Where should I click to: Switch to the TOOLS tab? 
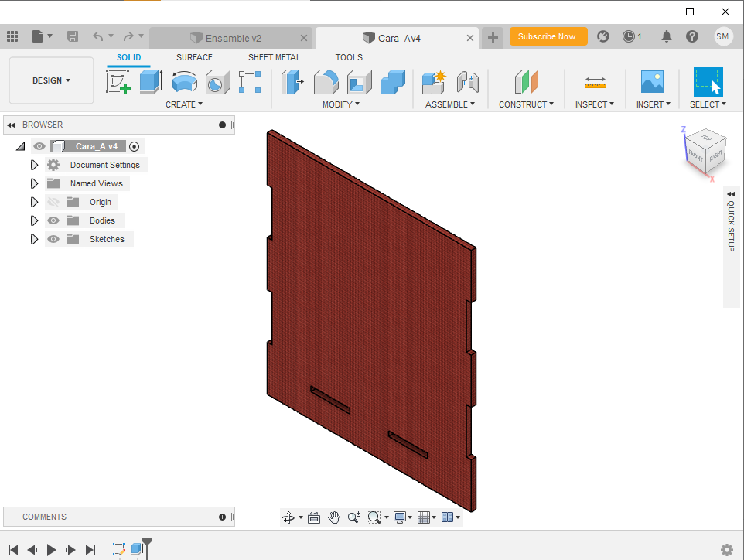coord(349,57)
